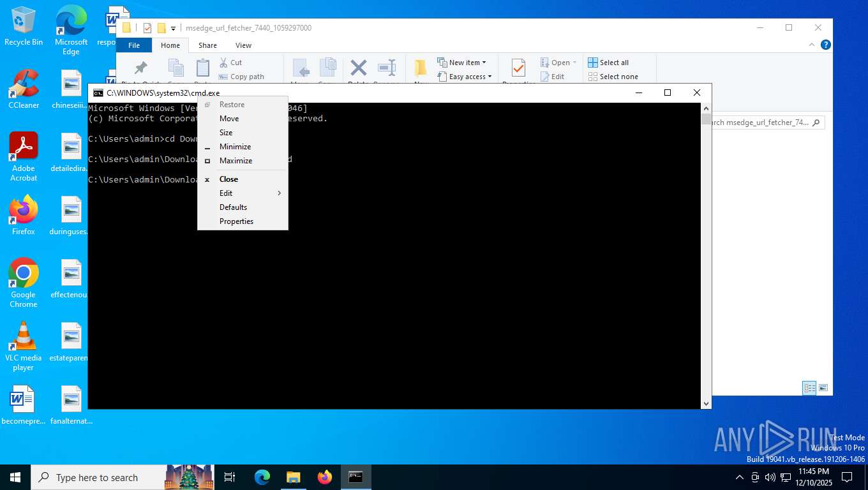Switch to the Share tab in Explorer
The width and height of the screenshot is (868, 490).
click(x=207, y=45)
